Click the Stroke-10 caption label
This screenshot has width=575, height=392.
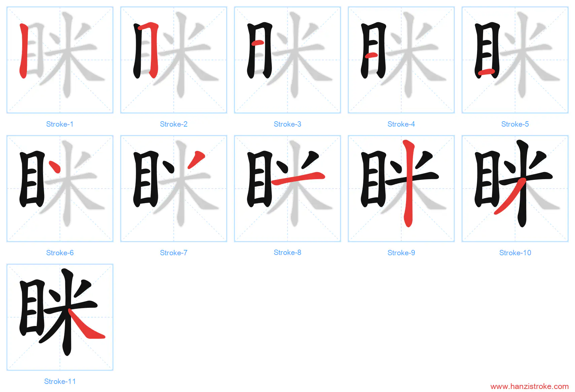click(515, 253)
